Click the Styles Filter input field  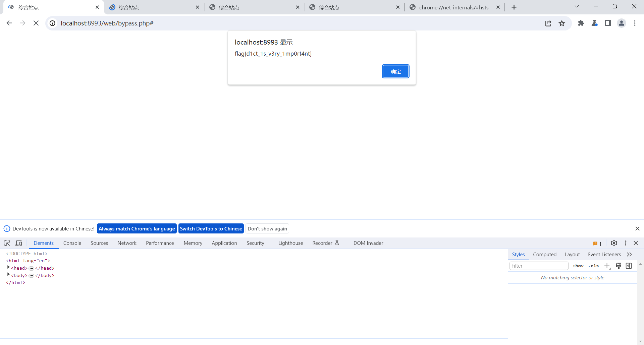click(x=539, y=266)
